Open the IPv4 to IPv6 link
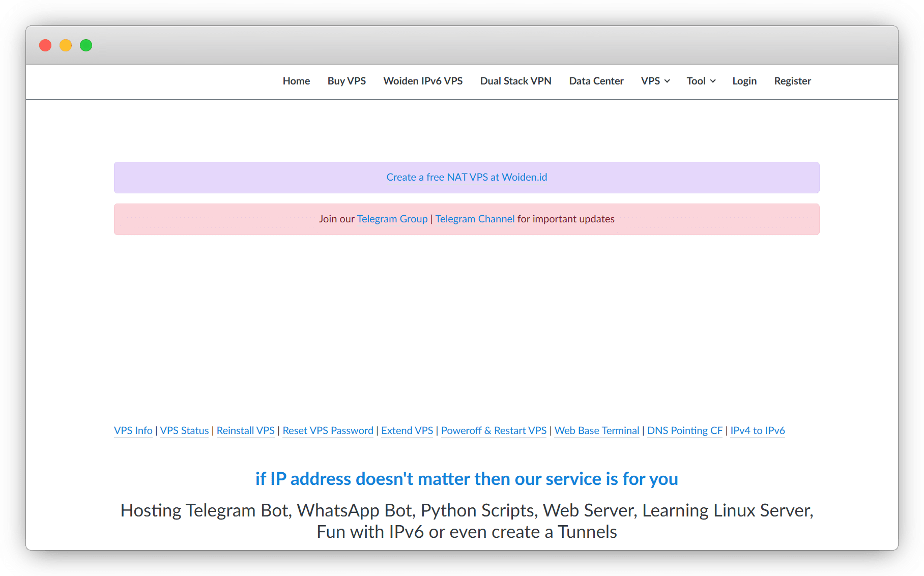Image resolution: width=924 pixels, height=576 pixels. pyautogui.click(x=757, y=430)
